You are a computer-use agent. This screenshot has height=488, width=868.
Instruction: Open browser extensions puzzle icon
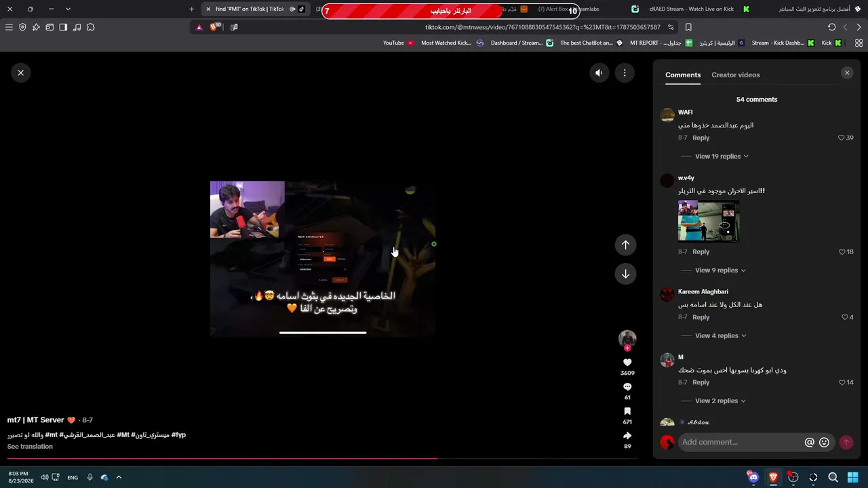pyautogui.click(x=90, y=27)
